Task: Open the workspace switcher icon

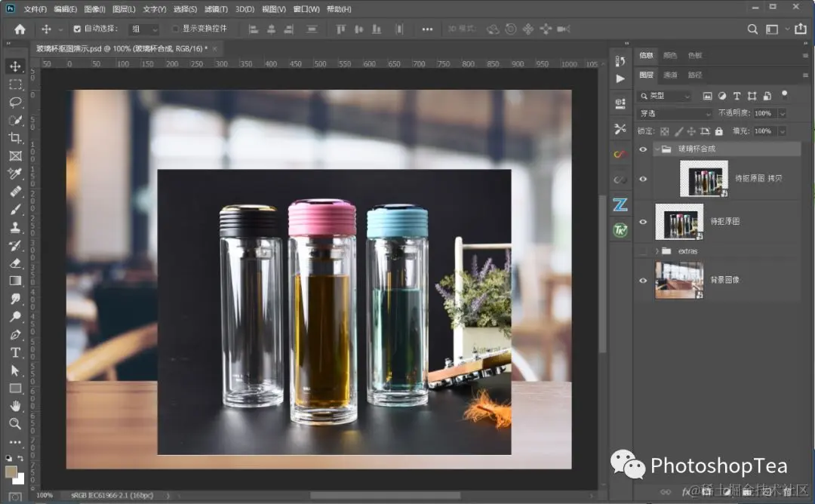Action: click(x=772, y=29)
